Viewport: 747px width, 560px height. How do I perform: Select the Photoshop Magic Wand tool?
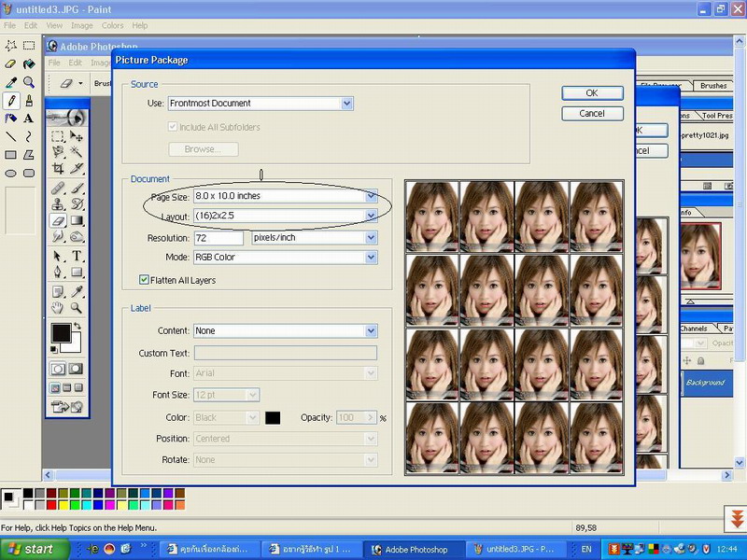point(78,151)
